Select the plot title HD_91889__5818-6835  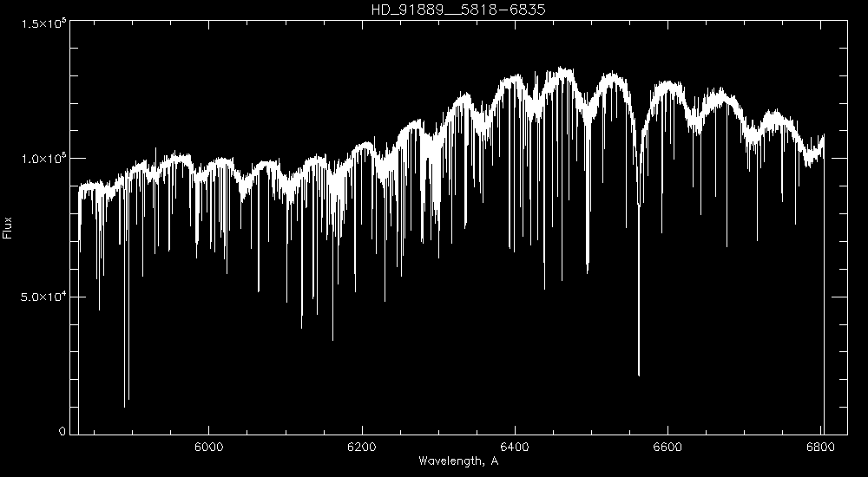458,10
